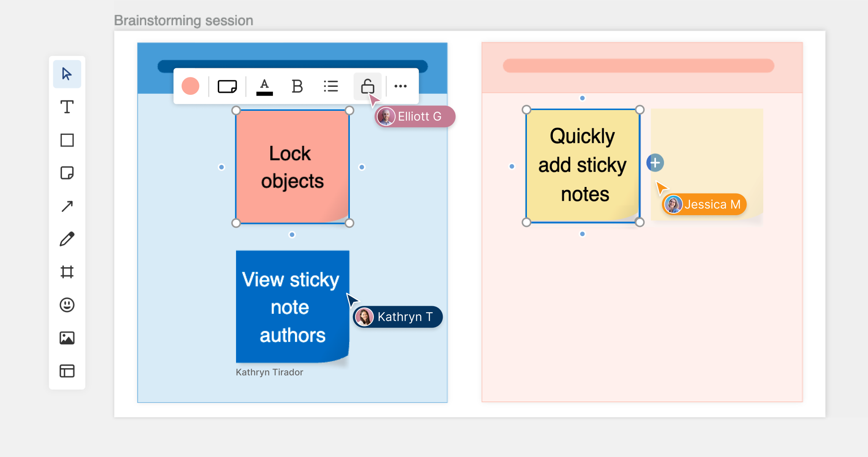868x457 pixels.
Task: Toggle bold formatting in the sticky toolbar
Action: pyautogui.click(x=297, y=86)
